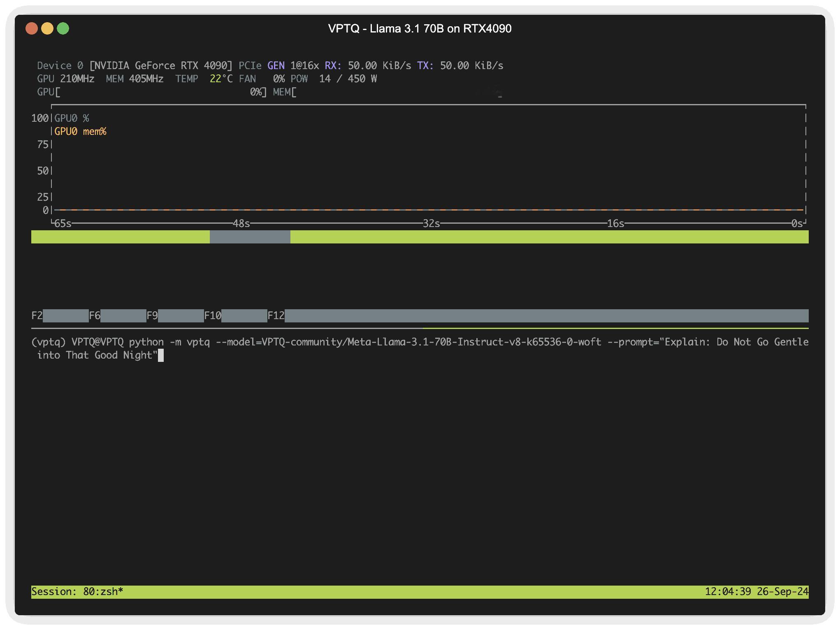840x630 pixels.
Task: Click the 'RX:' receive rate label
Action: coord(333,66)
